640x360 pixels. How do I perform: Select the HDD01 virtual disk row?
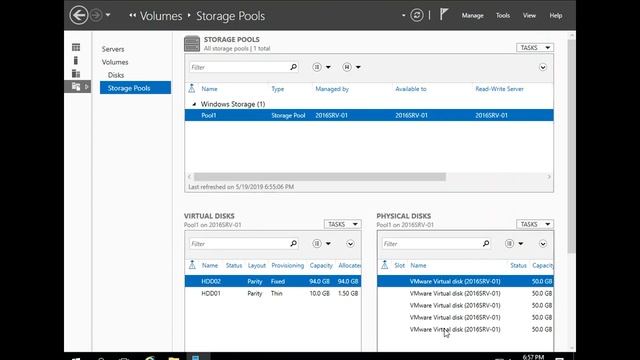click(x=273, y=293)
